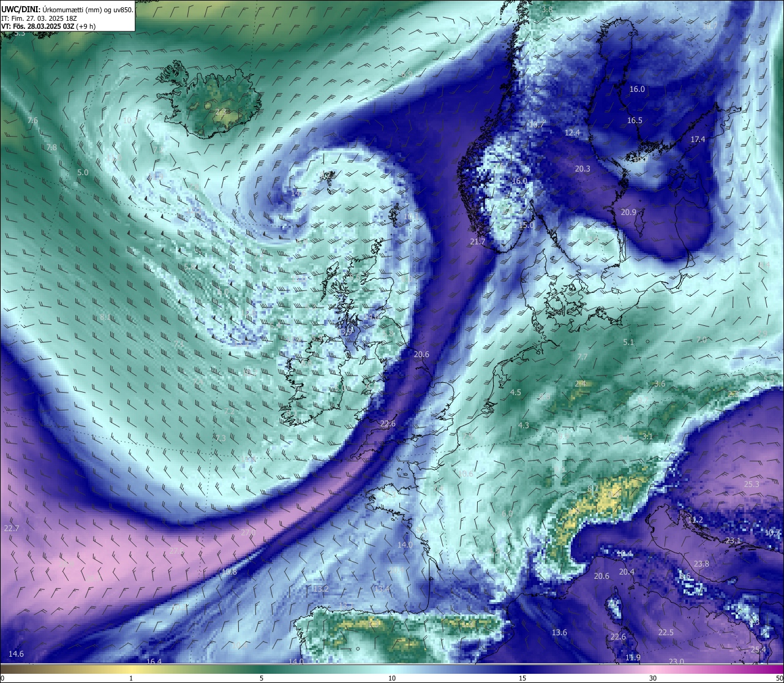The width and height of the screenshot is (784, 683).
Task: Click the UWC/DINI Úrkomumætti title line
Action: 67,10
